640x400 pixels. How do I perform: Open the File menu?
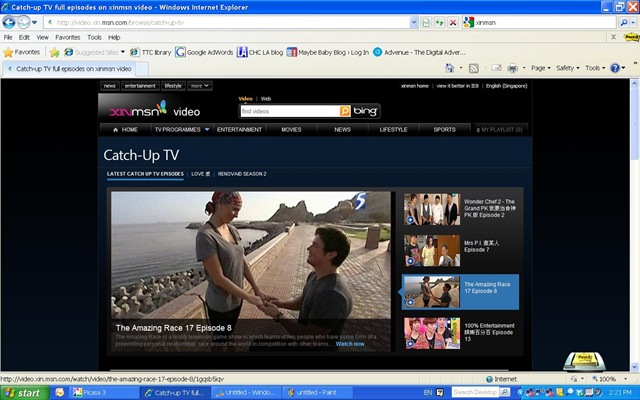click(8, 37)
